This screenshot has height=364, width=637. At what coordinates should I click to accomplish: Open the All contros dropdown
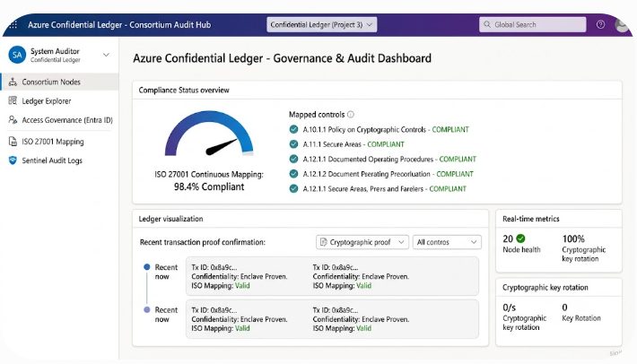point(447,242)
